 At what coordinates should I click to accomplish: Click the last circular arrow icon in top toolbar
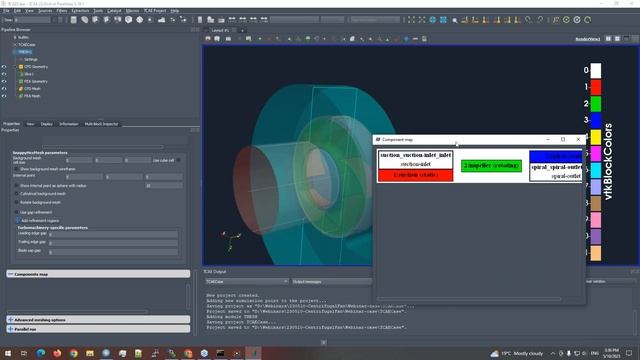click(588, 20)
